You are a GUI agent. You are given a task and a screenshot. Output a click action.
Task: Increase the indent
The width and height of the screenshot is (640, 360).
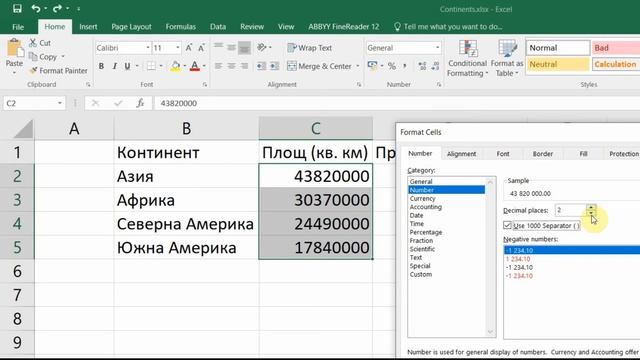pos(274,66)
